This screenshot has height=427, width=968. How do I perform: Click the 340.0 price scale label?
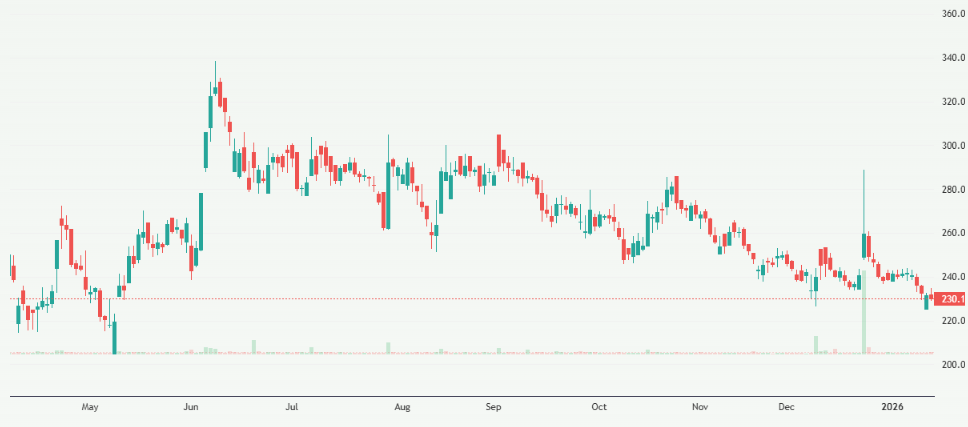pyautogui.click(x=952, y=58)
